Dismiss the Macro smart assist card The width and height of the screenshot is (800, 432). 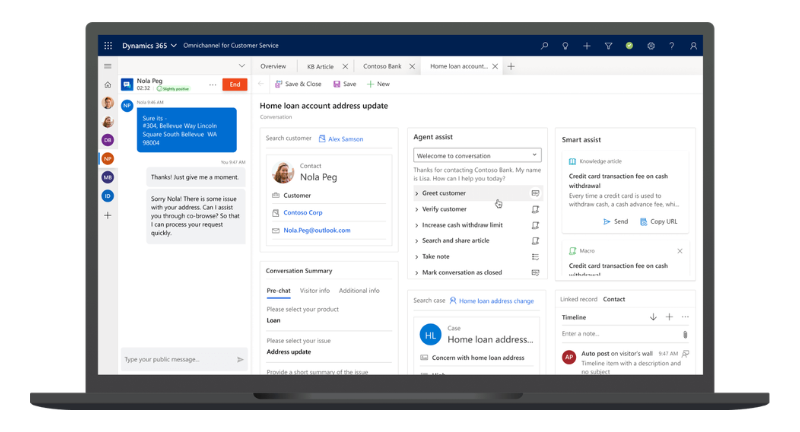coord(680,251)
